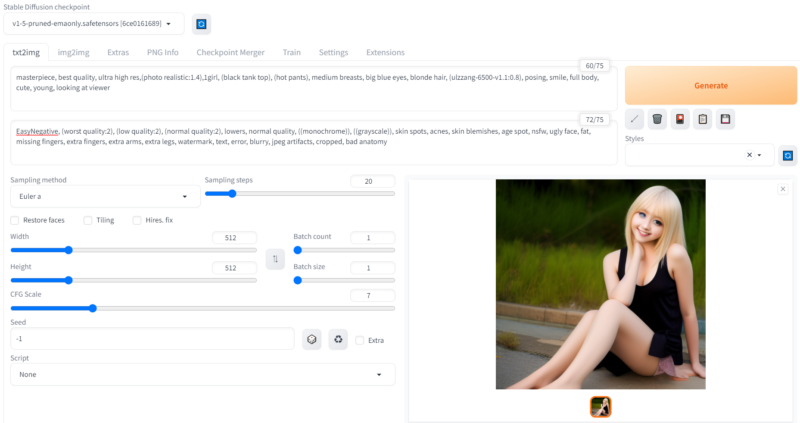Adjust the Width slider

(x=134, y=250)
